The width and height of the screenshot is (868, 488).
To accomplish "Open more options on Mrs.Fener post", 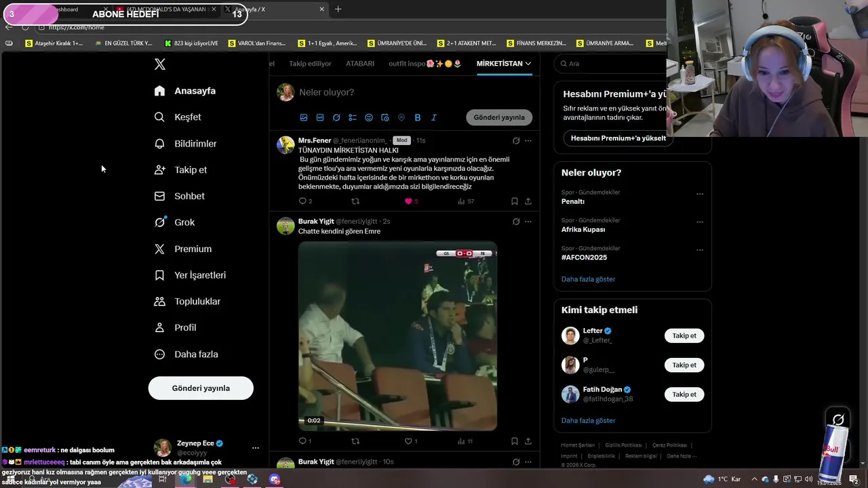I will (528, 141).
